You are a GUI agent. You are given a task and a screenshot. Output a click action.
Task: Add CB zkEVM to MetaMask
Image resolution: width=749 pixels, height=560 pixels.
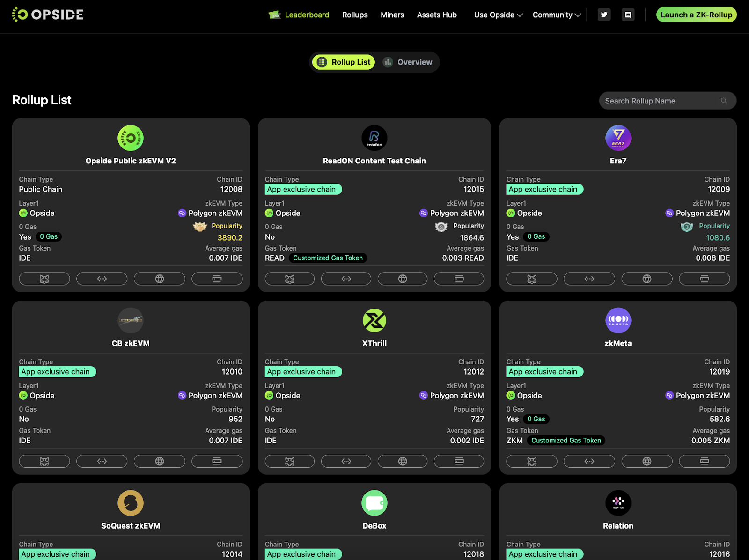[x=44, y=461]
